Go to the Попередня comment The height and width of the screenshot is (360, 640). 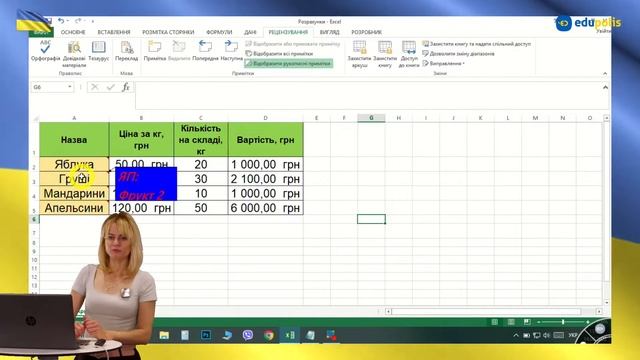coord(205,51)
